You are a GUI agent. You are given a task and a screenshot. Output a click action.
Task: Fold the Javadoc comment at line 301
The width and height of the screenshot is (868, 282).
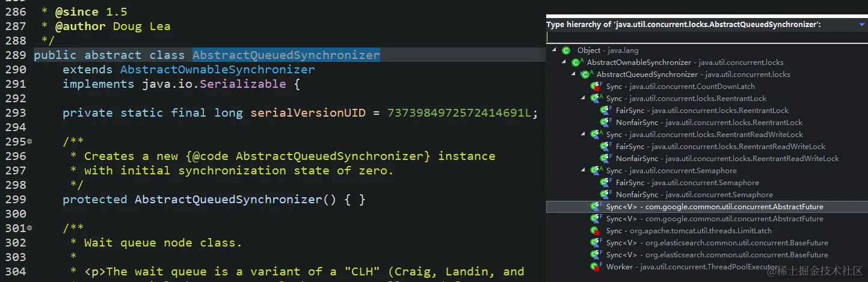[x=29, y=228]
